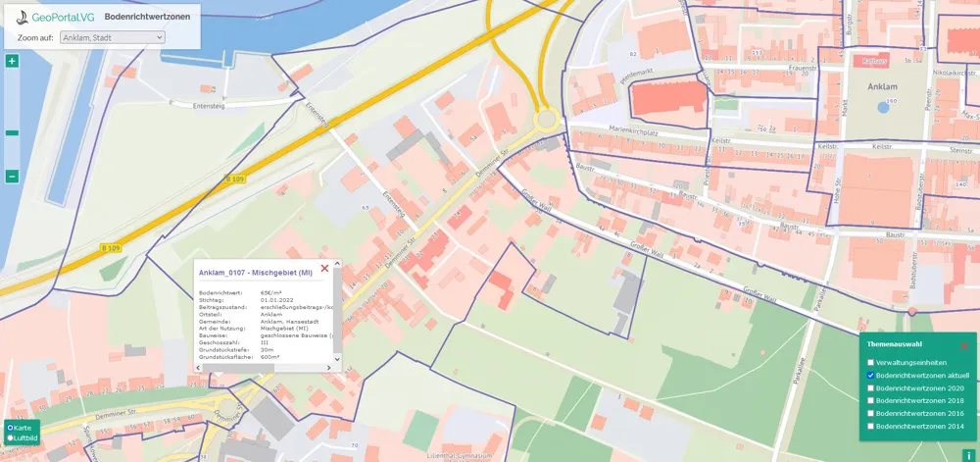This screenshot has height=462, width=980.
Task: Uncheck Bodenrichtwertzonen aktuell layer
Action: click(871, 376)
